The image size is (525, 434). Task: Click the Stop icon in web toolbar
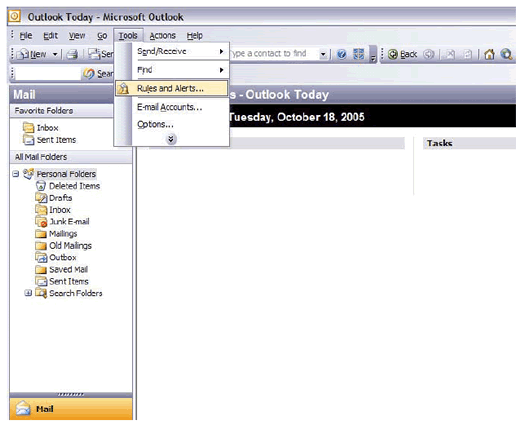pyautogui.click(x=450, y=54)
